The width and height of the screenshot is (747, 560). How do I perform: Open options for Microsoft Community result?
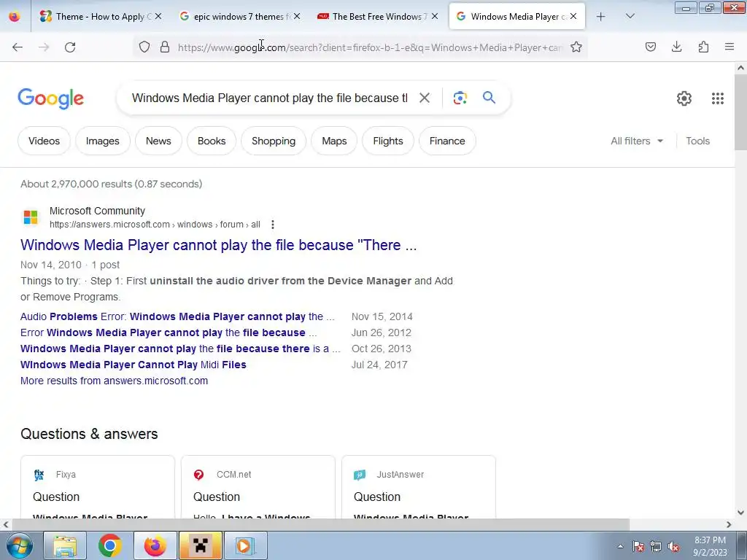coord(273,225)
